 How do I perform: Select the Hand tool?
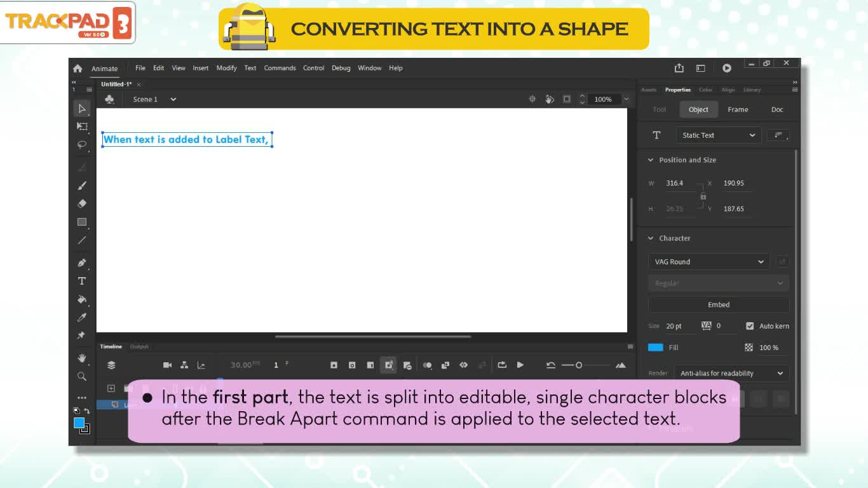point(82,358)
